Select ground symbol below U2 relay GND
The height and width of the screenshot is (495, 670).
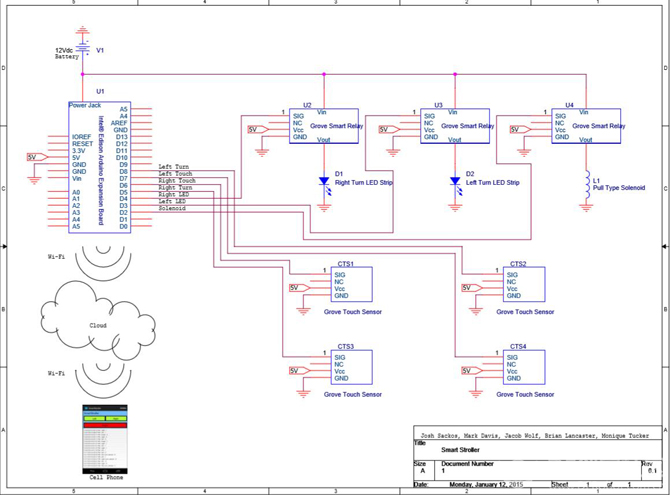point(262,152)
